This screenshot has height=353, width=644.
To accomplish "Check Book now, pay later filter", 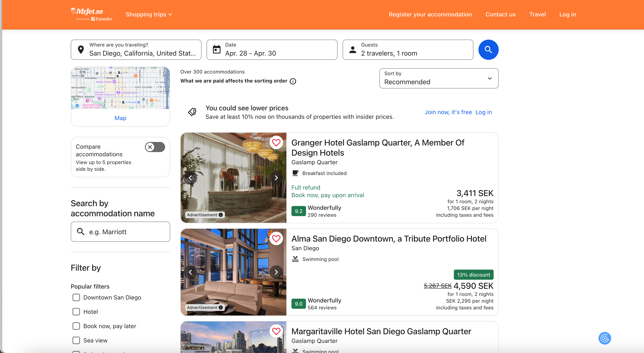I will tap(76, 326).
